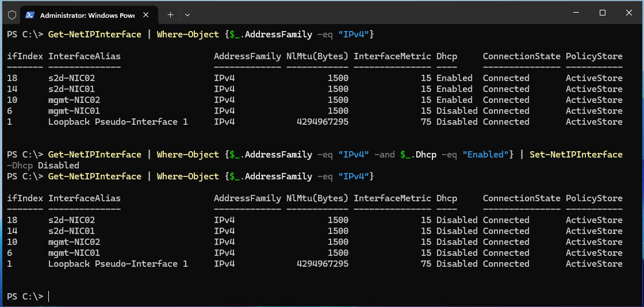Click the administrator shield icon in title bar
The image size is (644, 307).
(11, 14)
